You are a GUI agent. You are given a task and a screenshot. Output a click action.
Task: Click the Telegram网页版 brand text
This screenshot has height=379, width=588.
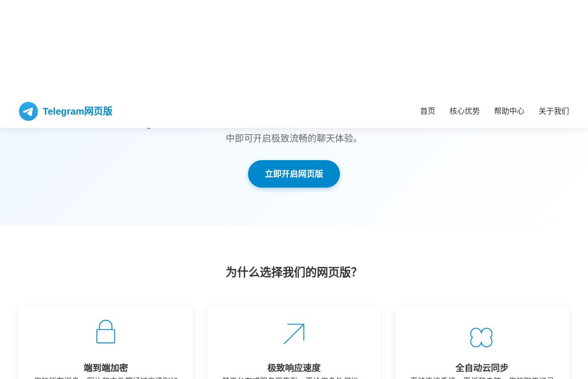tap(77, 111)
